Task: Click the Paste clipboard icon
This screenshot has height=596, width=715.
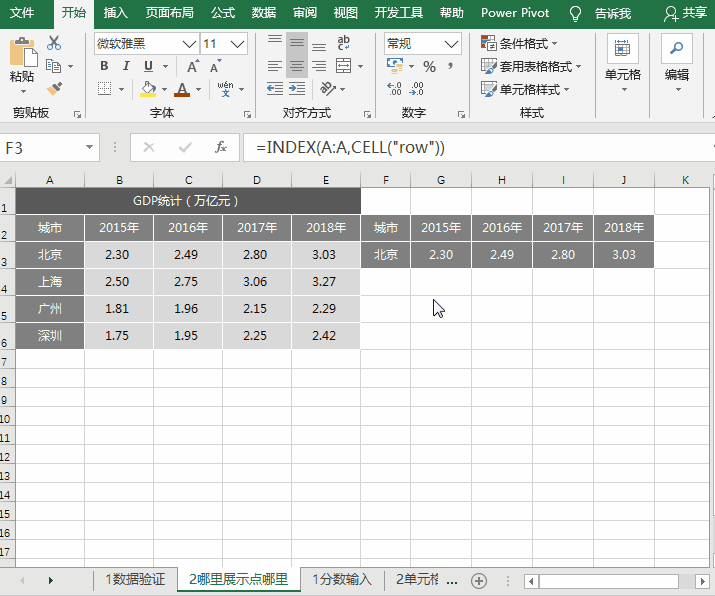Action: pyautogui.click(x=22, y=52)
